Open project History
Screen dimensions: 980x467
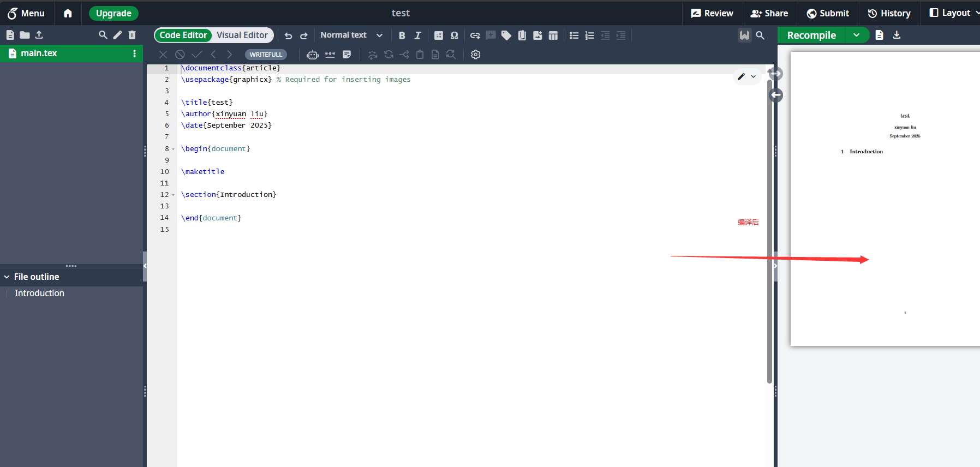coord(889,13)
